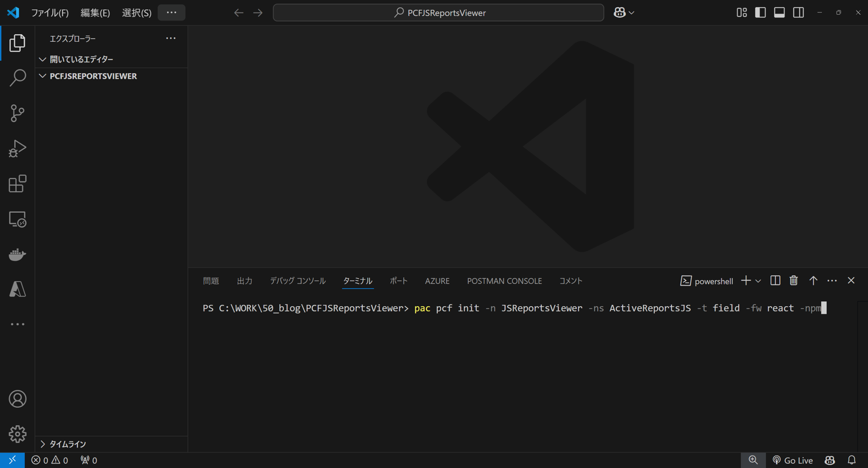The image size is (868, 468).
Task: Switch to the ポート panel tab
Action: 399,281
